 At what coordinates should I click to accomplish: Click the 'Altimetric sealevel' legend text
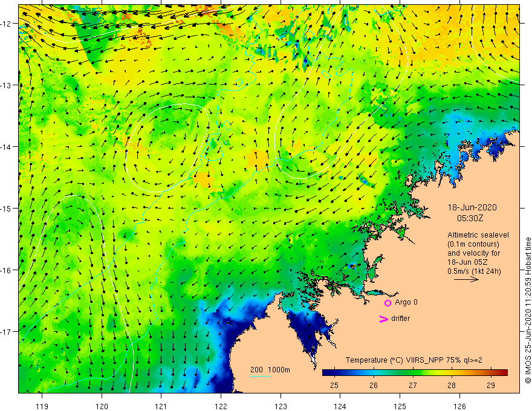(x=478, y=235)
